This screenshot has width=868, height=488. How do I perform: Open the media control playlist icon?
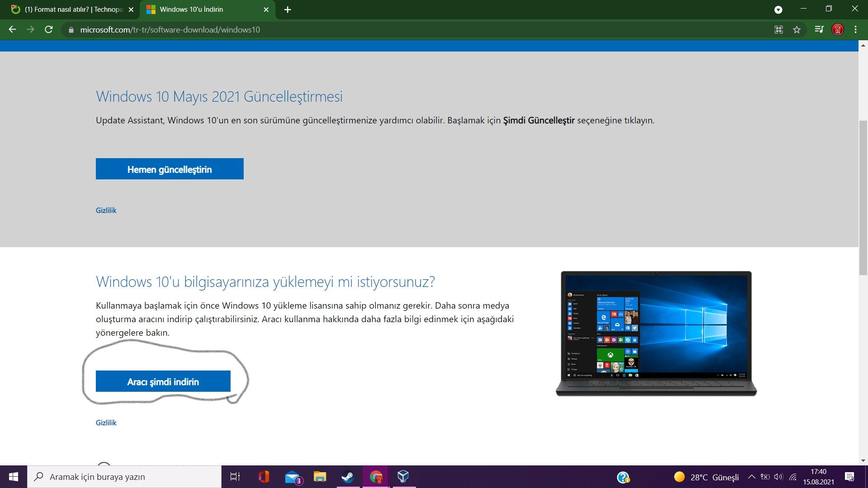pyautogui.click(x=819, y=30)
